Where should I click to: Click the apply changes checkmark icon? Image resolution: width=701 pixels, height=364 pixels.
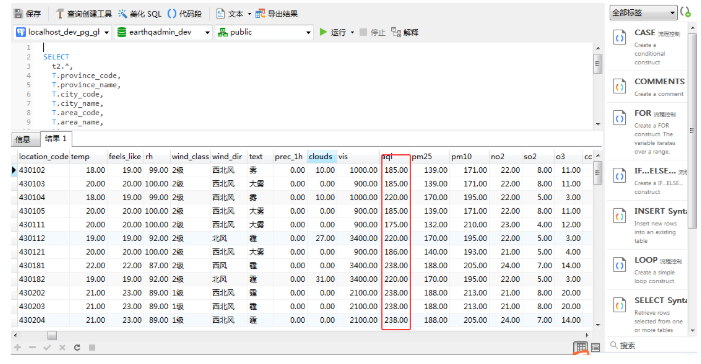pyautogui.click(x=47, y=347)
